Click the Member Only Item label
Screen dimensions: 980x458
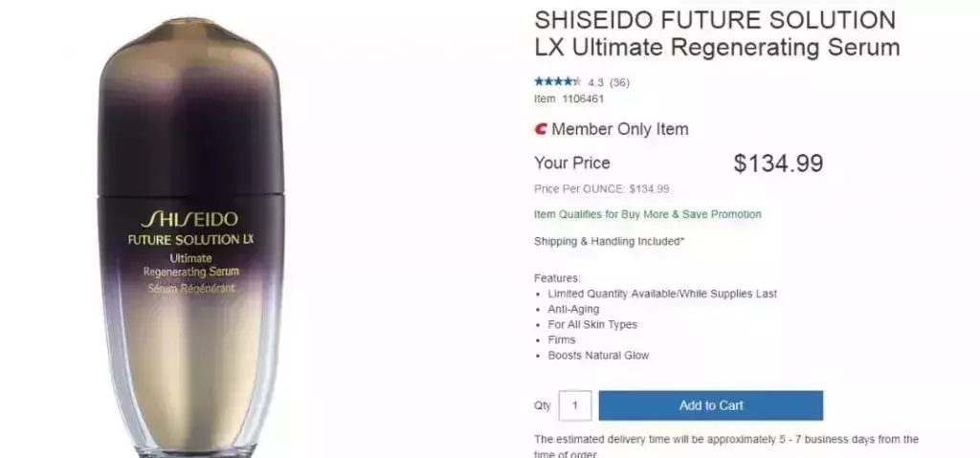(x=620, y=129)
